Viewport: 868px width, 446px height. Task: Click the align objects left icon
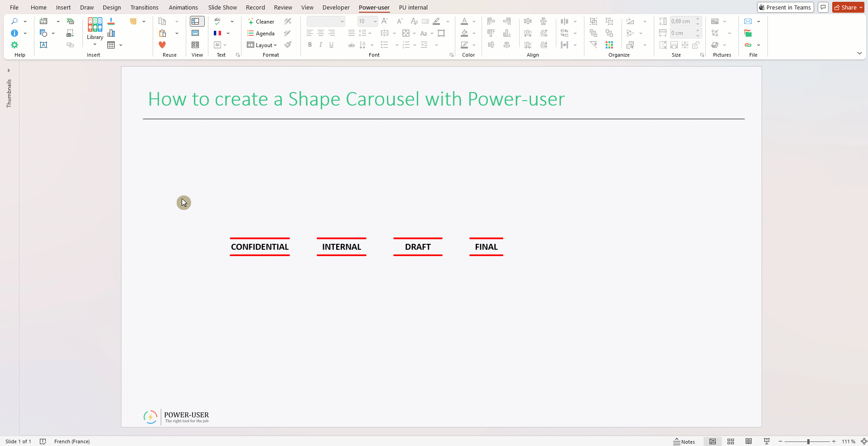(491, 21)
